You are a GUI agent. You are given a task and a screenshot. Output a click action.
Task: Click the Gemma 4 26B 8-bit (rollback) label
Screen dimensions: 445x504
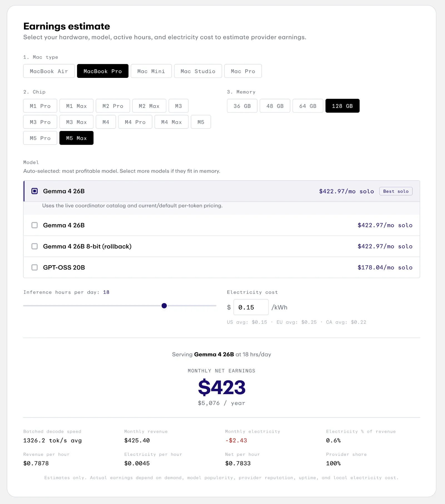pos(87,246)
